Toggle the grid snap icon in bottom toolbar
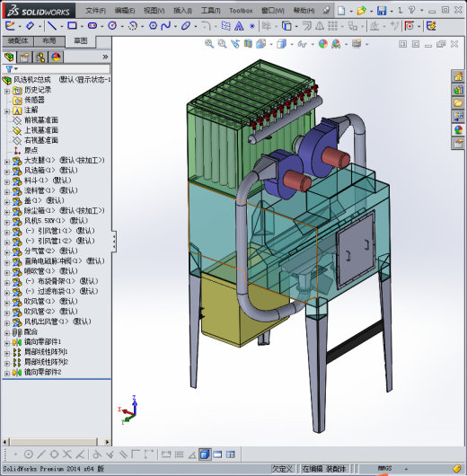 179,454
